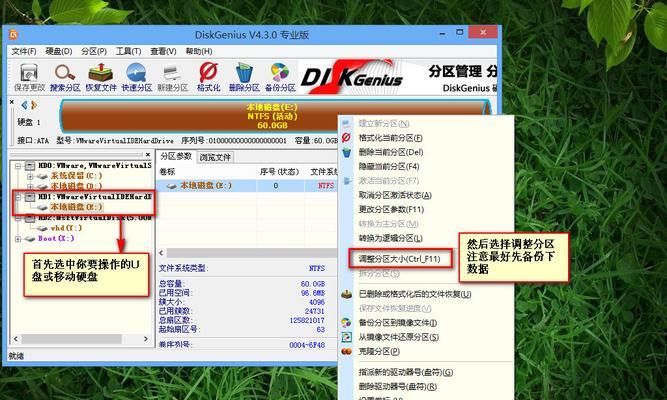The height and width of the screenshot is (400, 667).
Task: Select the 本地磁盘(E:) row in partition table
Action: pos(247,186)
